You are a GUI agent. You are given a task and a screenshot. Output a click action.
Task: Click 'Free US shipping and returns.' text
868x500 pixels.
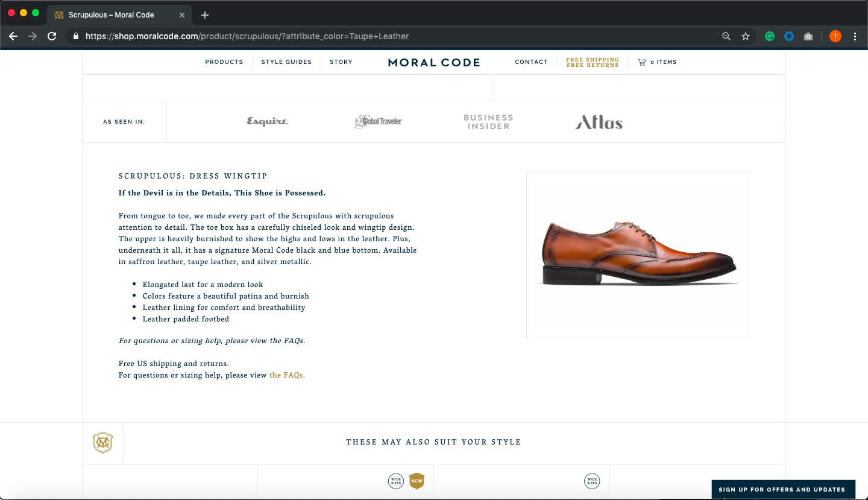174,364
